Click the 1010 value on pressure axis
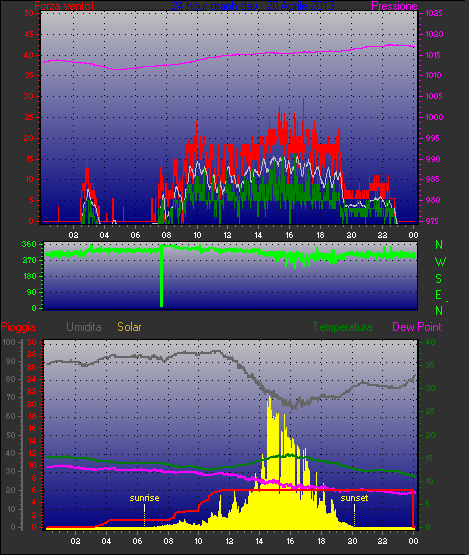This screenshot has height=555, width=469. tap(434, 75)
